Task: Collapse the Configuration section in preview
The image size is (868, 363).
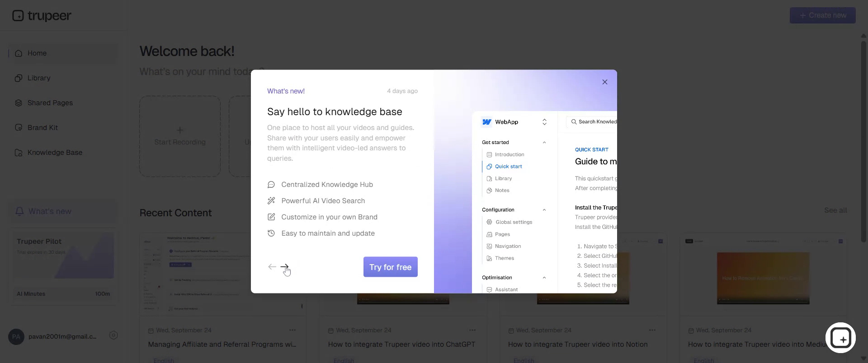Action: pyautogui.click(x=544, y=210)
